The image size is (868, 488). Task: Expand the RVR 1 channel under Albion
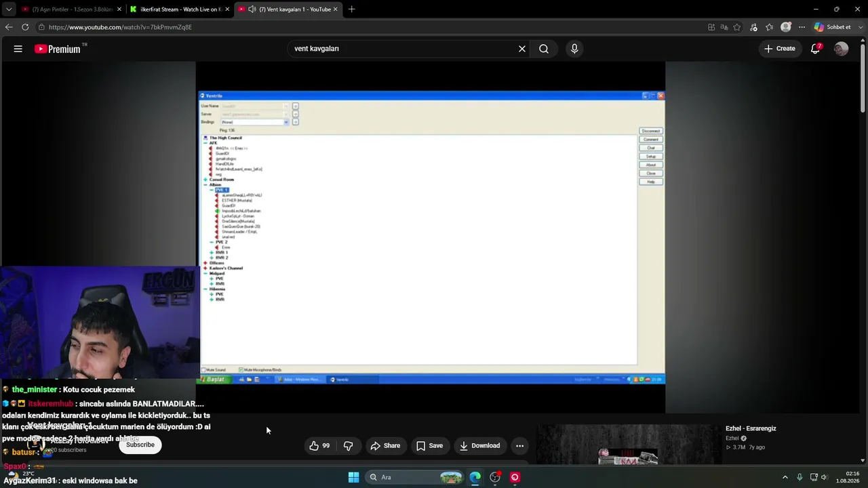pyautogui.click(x=212, y=253)
